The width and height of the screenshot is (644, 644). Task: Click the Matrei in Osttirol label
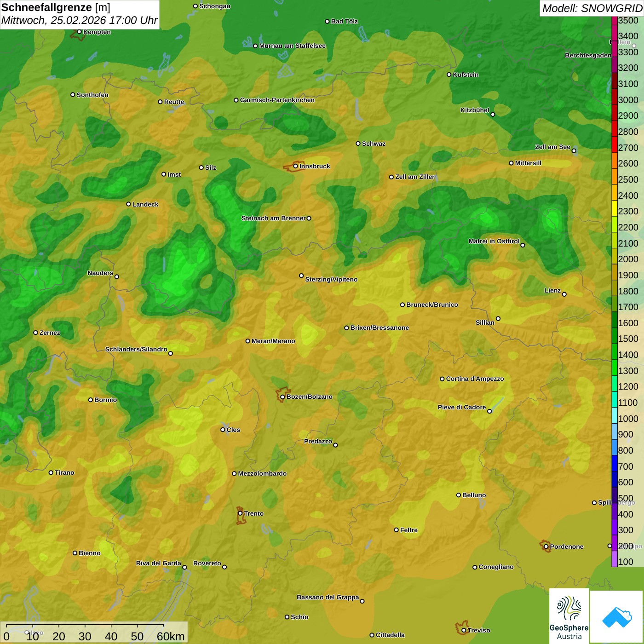point(494,241)
